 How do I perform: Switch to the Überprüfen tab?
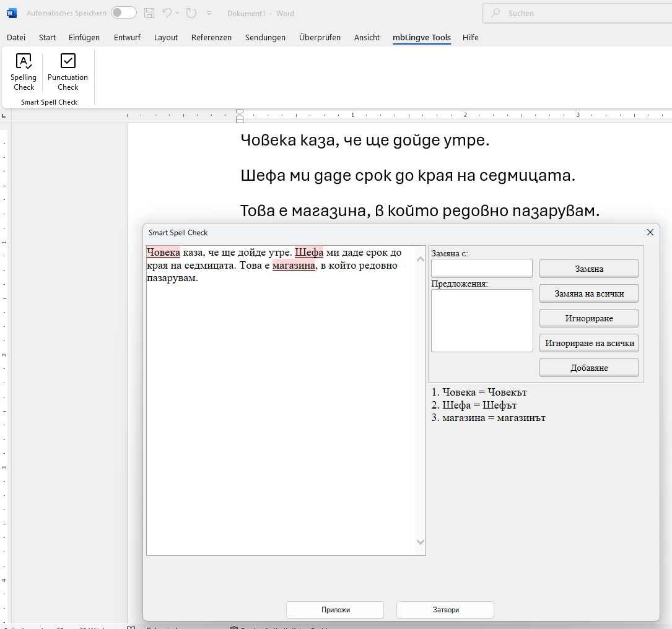pos(320,38)
